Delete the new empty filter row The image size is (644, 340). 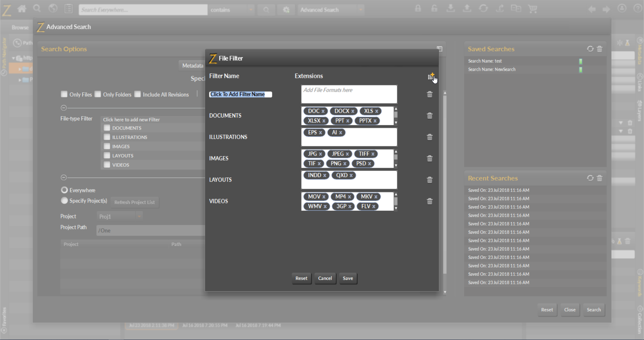pos(430,94)
